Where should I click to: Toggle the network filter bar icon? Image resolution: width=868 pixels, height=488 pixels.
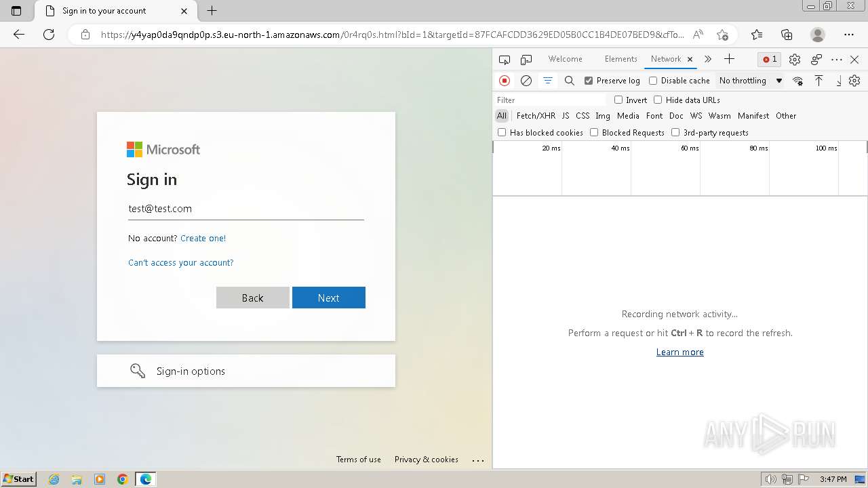[548, 81]
